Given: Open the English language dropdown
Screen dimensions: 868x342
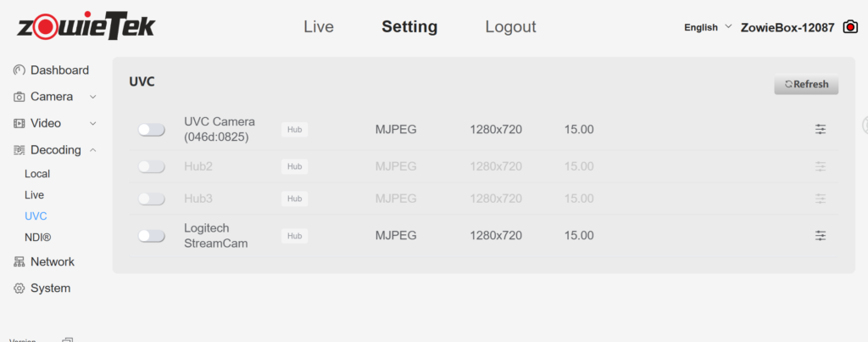Looking at the screenshot, I should pyautogui.click(x=708, y=27).
